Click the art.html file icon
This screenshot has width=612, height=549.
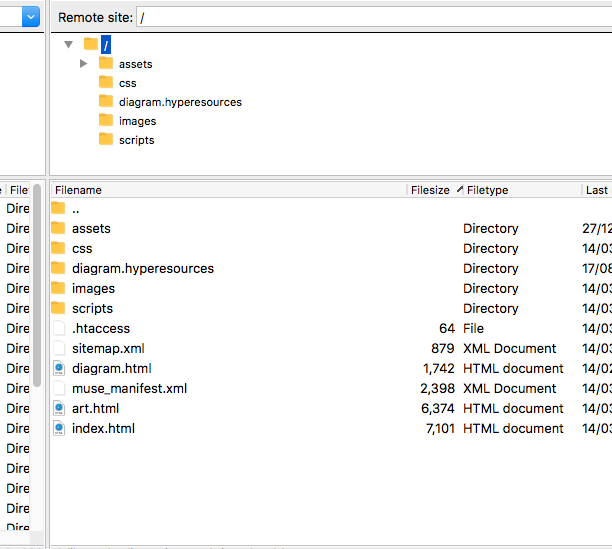(x=59, y=408)
